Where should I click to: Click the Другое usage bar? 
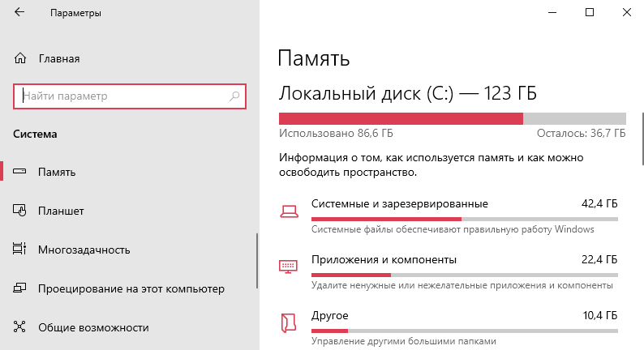[465, 331]
